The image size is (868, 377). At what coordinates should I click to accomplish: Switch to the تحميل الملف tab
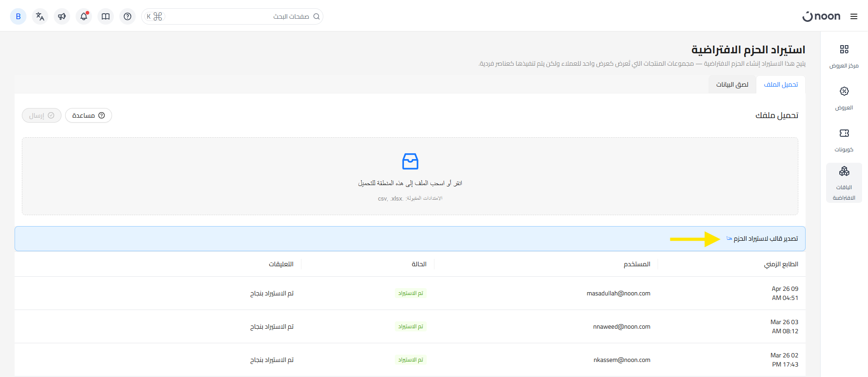(781, 84)
